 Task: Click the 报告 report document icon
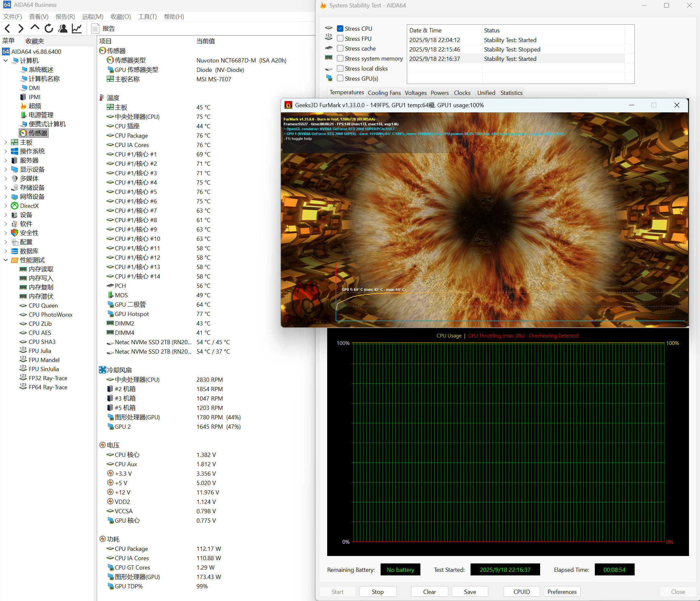tap(95, 29)
